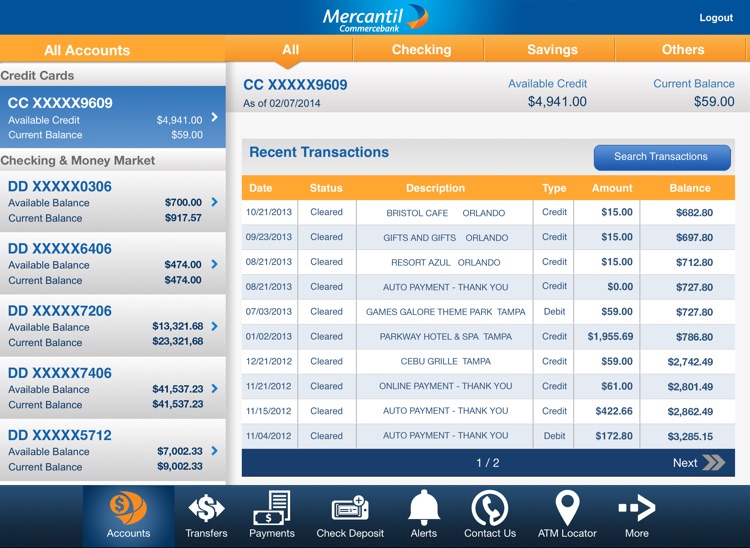Open the Accounts section icon

point(128,507)
